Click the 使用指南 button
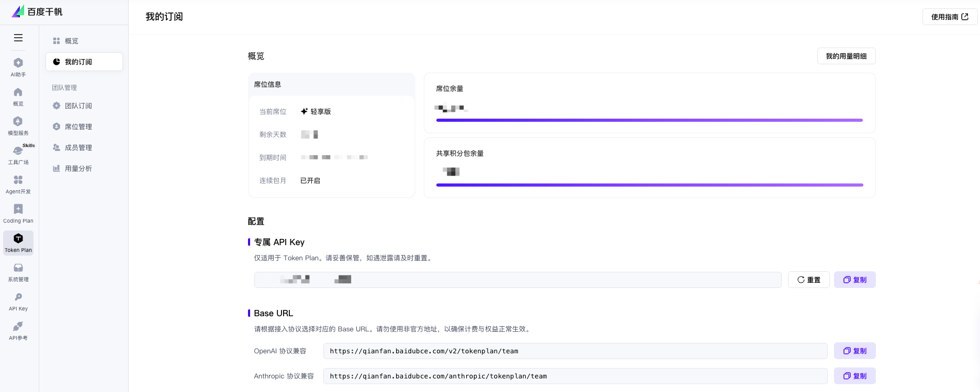980x392 pixels. click(950, 17)
